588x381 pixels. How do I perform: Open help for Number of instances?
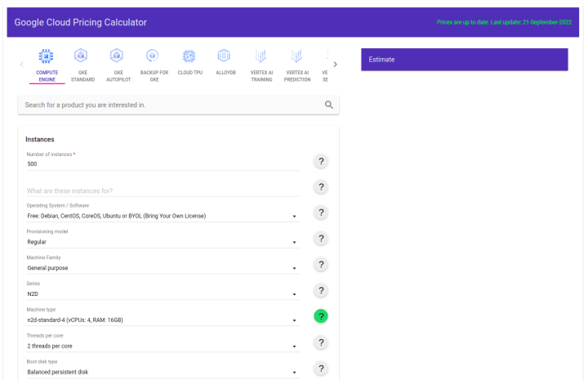321,161
